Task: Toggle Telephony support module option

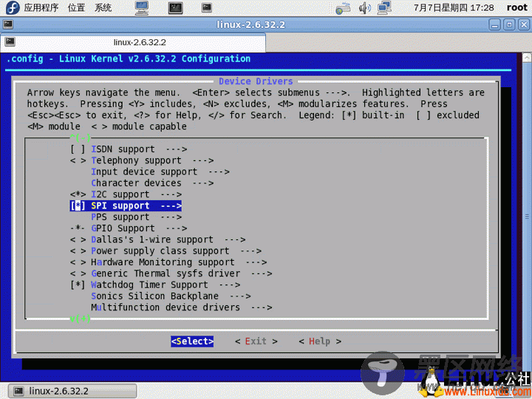Action: [78, 160]
